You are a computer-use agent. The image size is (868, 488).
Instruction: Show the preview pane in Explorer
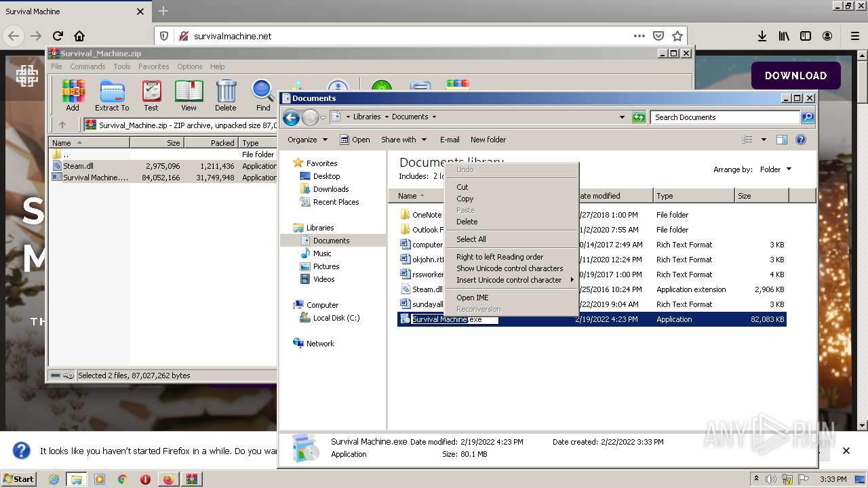click(x=781, y=140)
